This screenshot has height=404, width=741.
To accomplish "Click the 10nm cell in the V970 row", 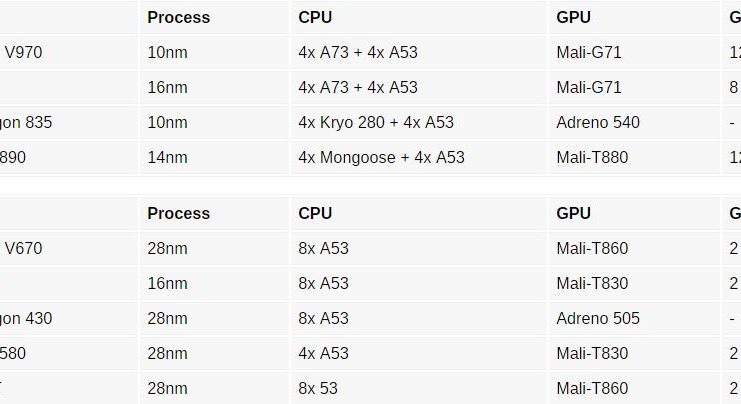I will coord(167,53).
